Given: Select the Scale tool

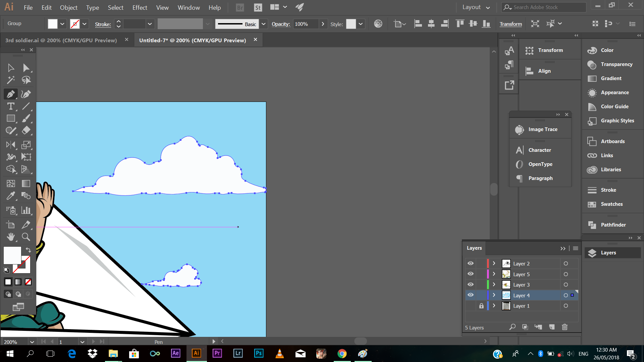Looking at the screenshot, I should click(x=26, y=145).
